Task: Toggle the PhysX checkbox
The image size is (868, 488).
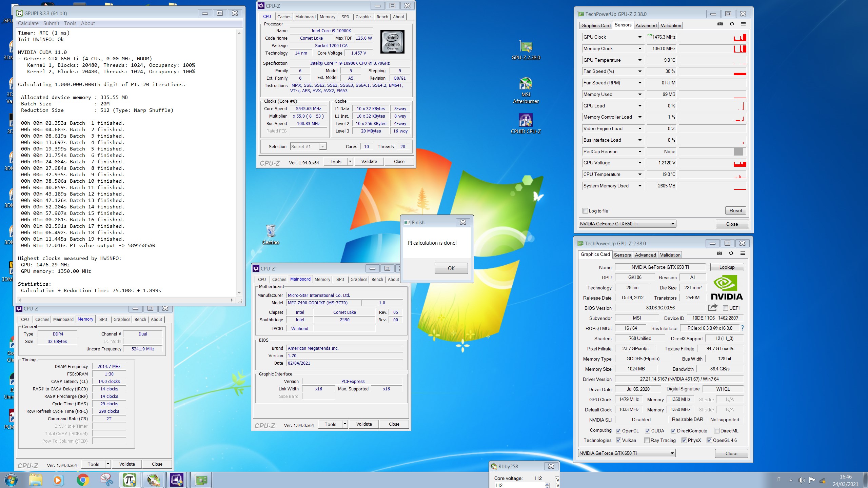Action: pyautogui.click(x=684, y=440)
